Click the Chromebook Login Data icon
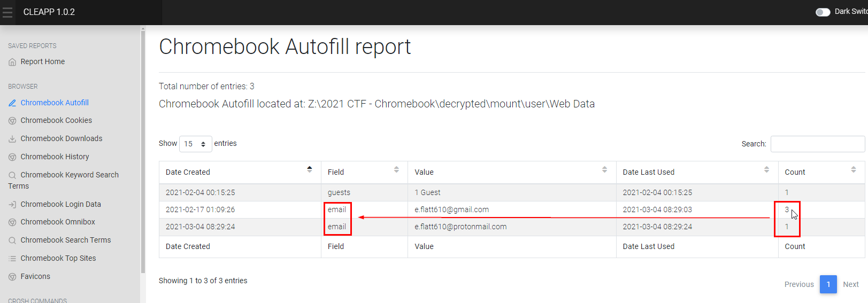This screenshot has height=303, width=868. 12,205
